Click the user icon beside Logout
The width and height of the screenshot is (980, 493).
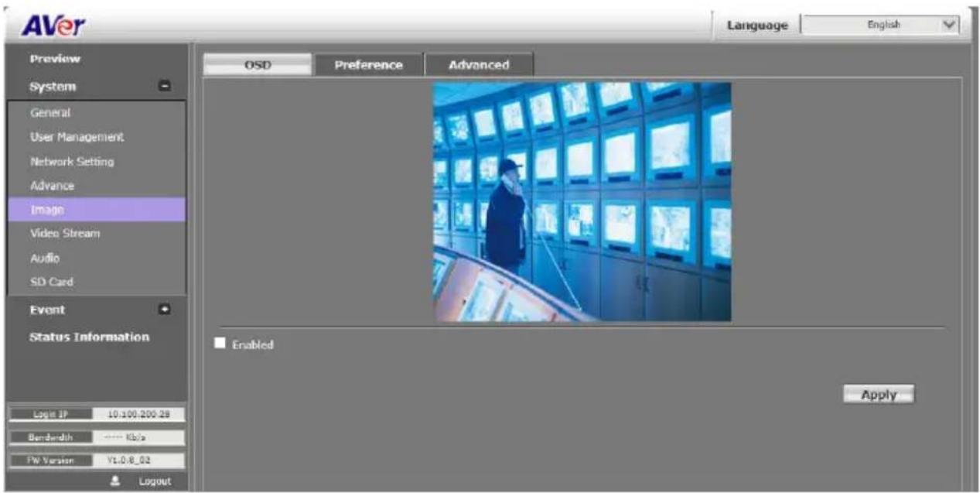click(115, 481)
